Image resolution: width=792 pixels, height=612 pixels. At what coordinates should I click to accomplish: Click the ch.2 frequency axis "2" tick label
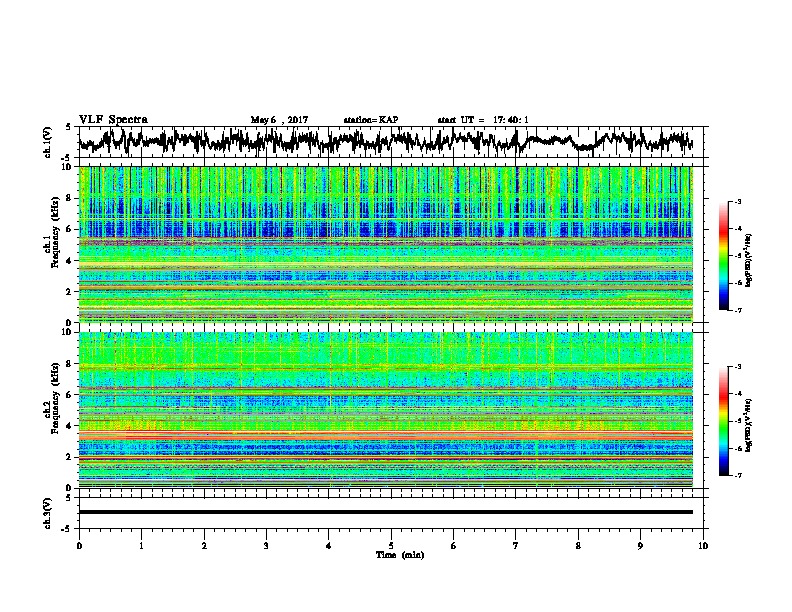70,456
